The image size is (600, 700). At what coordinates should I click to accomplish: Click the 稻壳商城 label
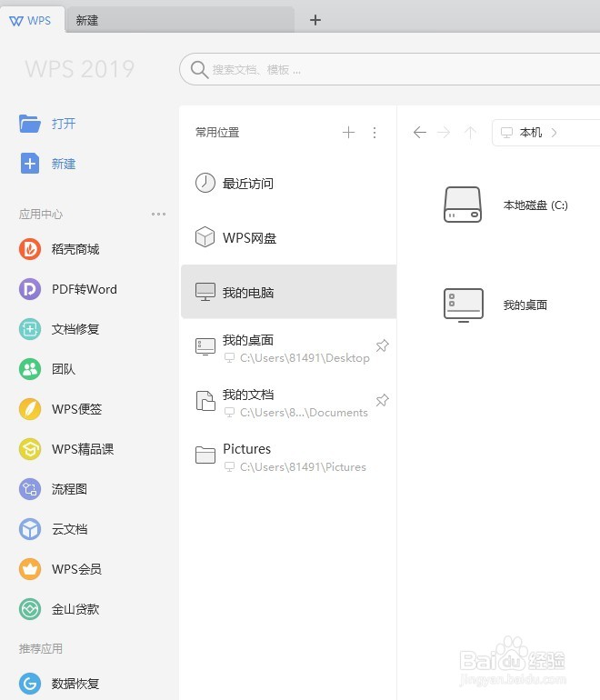point(75,249)
